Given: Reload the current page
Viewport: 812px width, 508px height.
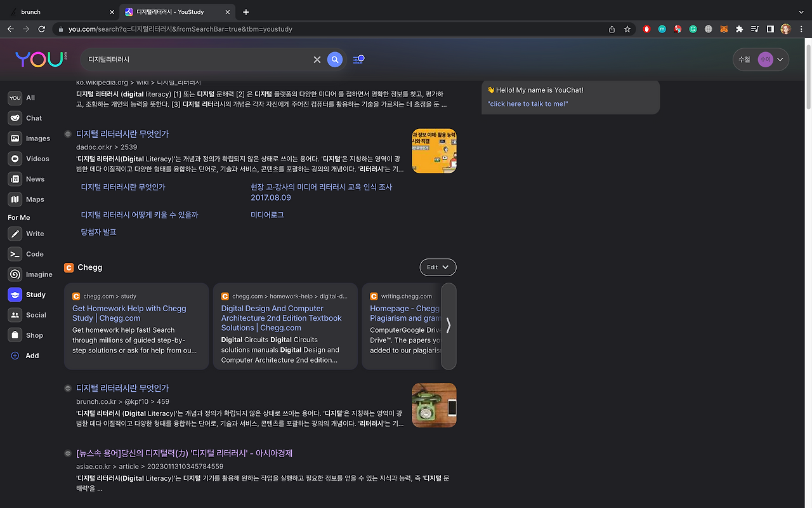Looking at the screenshot, I should click(42, 29).
